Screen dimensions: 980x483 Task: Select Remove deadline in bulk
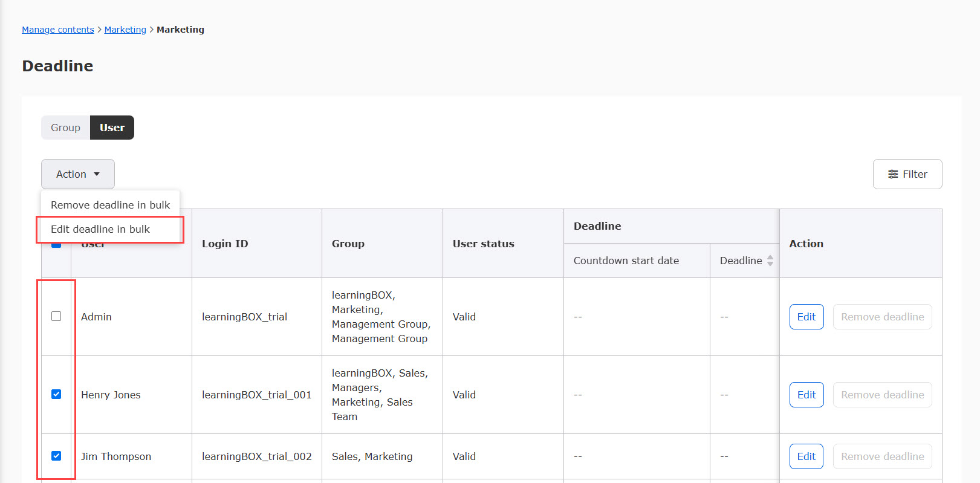point(110,205)
